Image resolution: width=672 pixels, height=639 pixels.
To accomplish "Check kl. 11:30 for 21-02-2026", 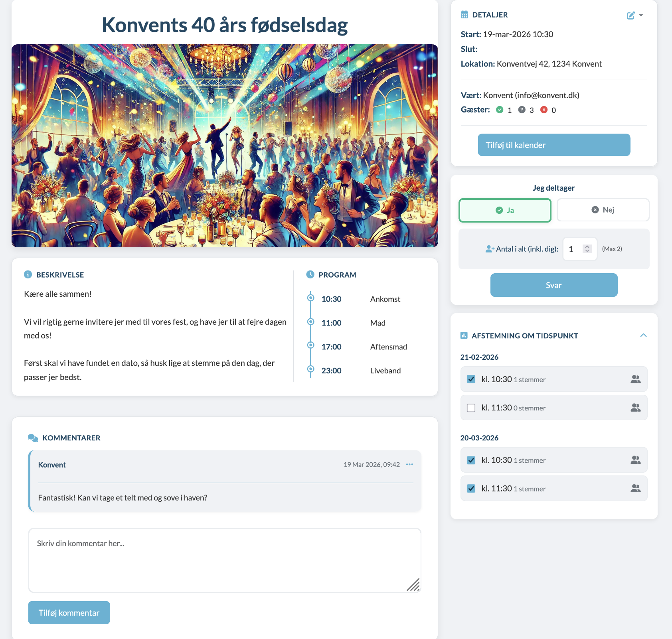I will (471, 408).
